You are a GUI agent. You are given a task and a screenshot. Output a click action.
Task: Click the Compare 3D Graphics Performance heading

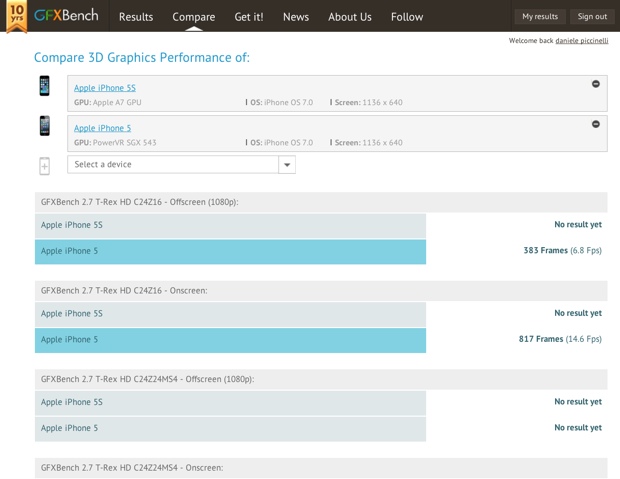[x=142, y=58]
